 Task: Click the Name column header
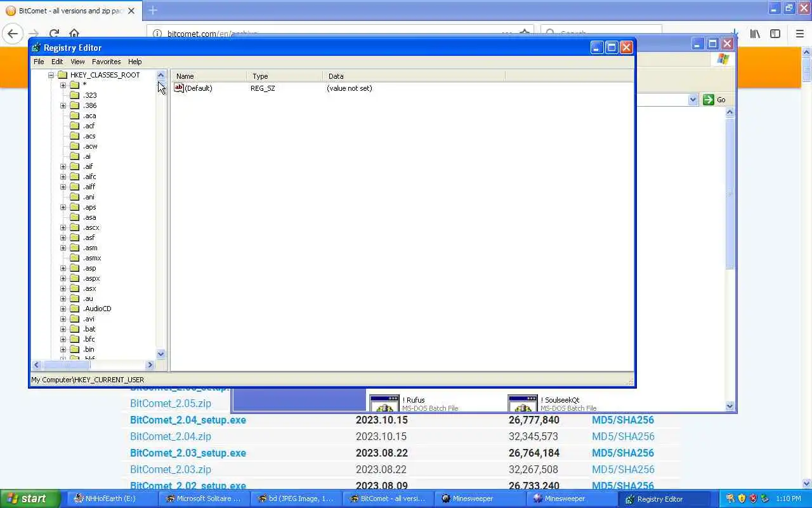click(209, 76)
